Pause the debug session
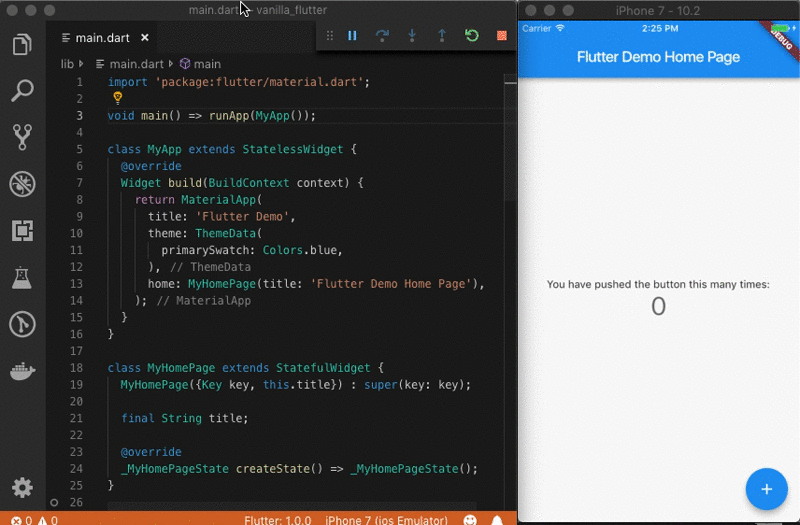The width and height of the screenshot is (800, 525). pyautogui.click(x=352, y=36)
